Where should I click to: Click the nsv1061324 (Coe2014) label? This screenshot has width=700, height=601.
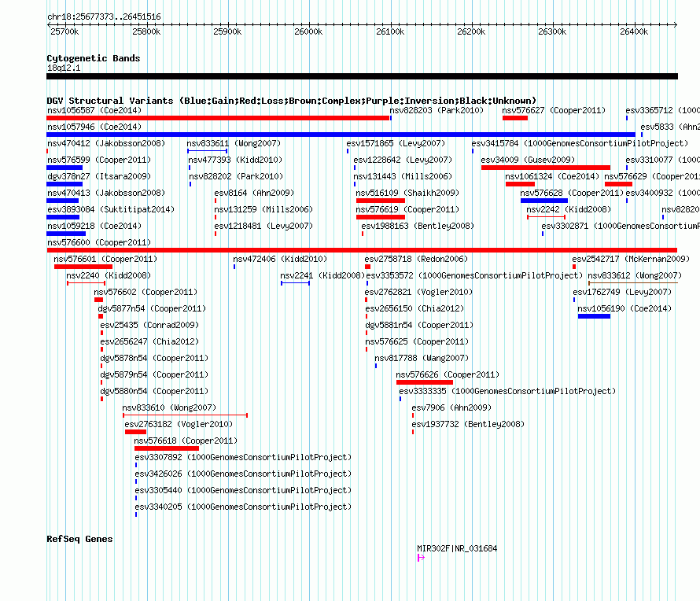tap(552, 176)
